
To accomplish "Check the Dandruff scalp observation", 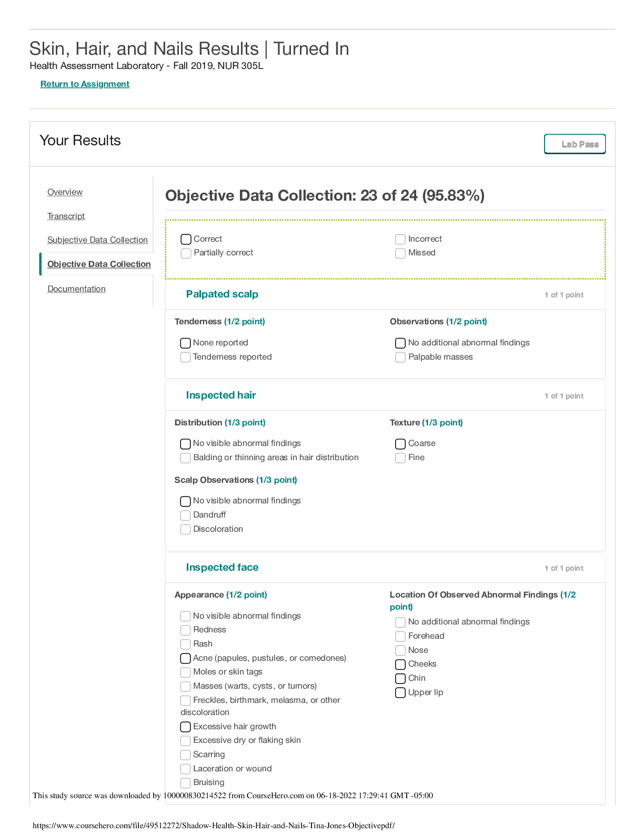I will point(186,515).
